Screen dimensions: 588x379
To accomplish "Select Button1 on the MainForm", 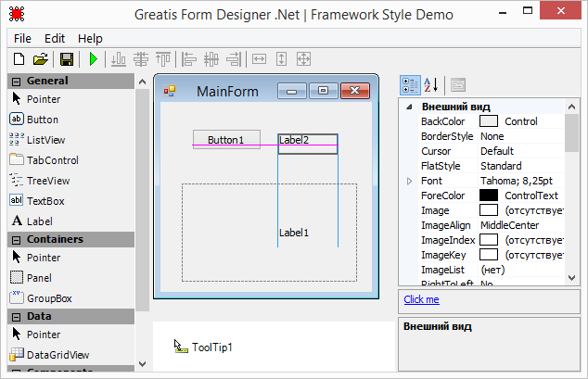I will point(225,139).
